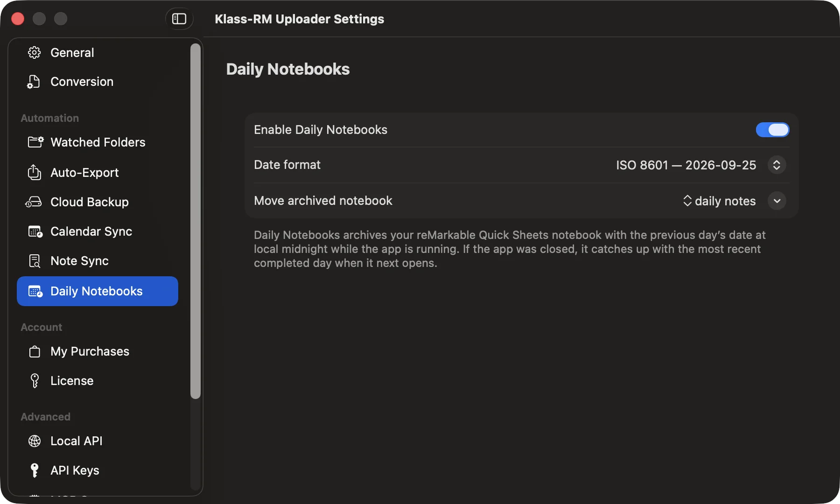Open the License settings page
This screenshot has width=840, height=504.
click(x=98, y=381)
